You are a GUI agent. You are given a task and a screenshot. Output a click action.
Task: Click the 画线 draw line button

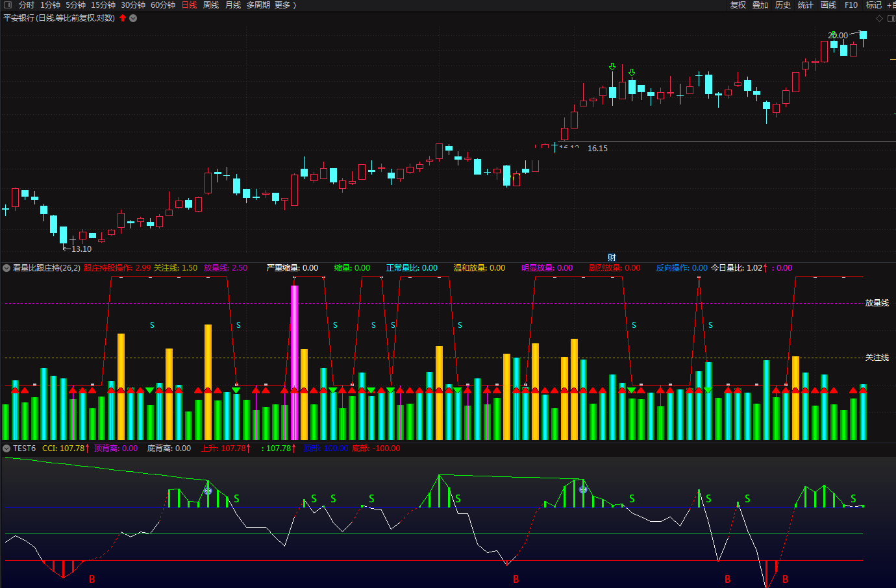(828, 5)
